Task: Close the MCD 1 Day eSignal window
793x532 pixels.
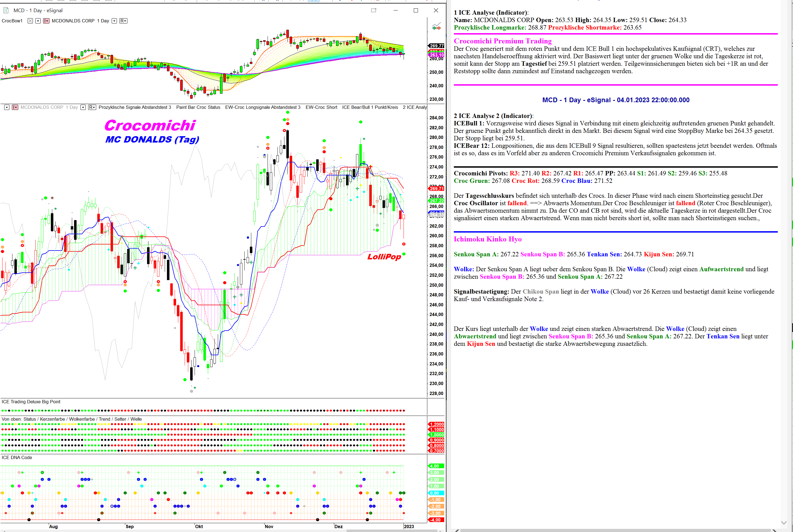Action: click(436, 10)
